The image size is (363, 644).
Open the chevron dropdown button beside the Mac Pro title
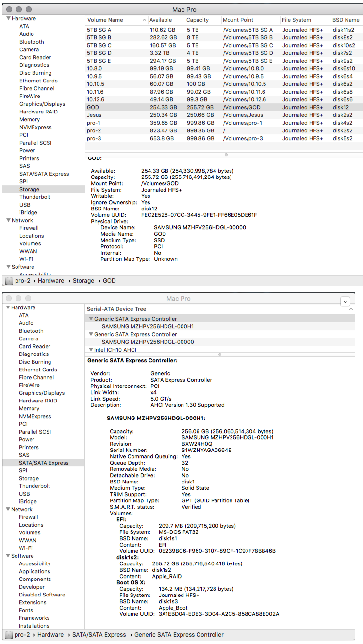tap(345, 301)
